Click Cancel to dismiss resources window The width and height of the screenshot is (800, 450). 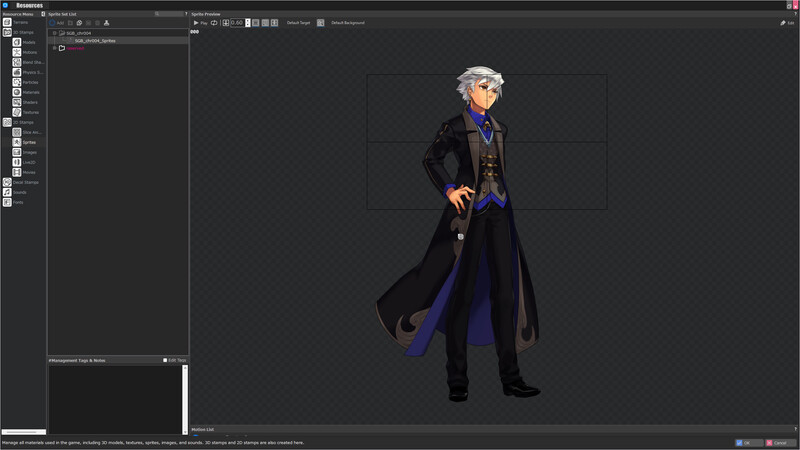coord(781,443)
